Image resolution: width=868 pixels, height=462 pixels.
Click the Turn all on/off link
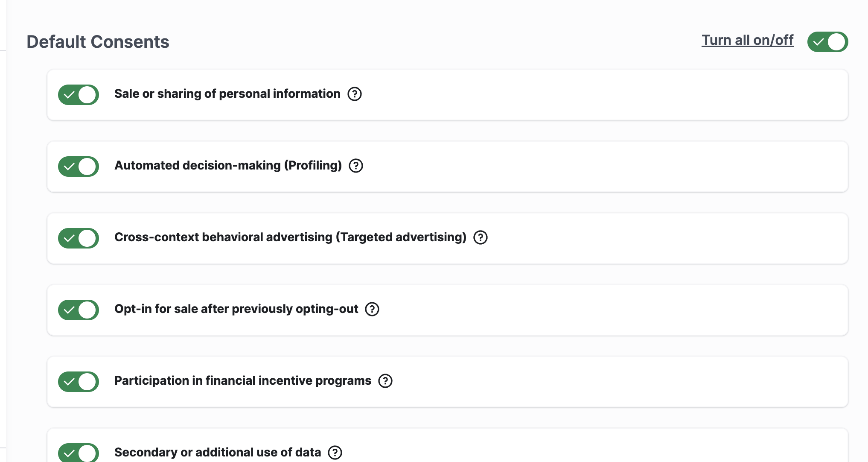(x=747, y=40)
